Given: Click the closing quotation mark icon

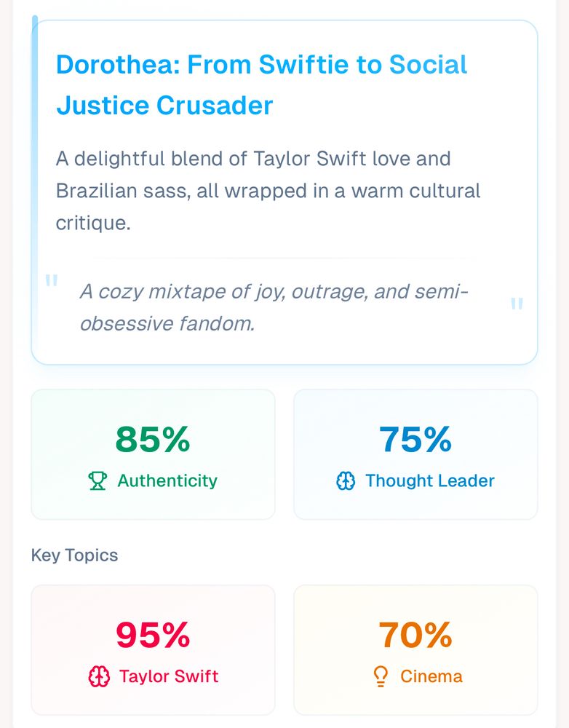Looking at the screenshot, I should tap(517, 304).
